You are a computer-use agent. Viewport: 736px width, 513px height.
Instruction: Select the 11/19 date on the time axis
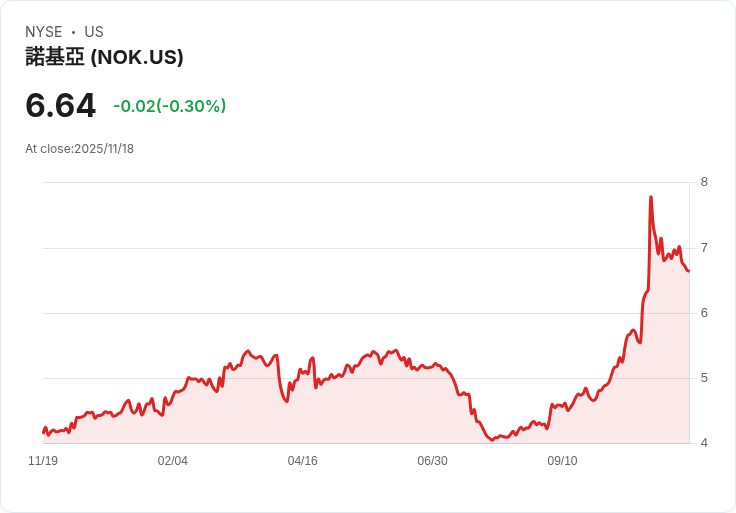43,461
